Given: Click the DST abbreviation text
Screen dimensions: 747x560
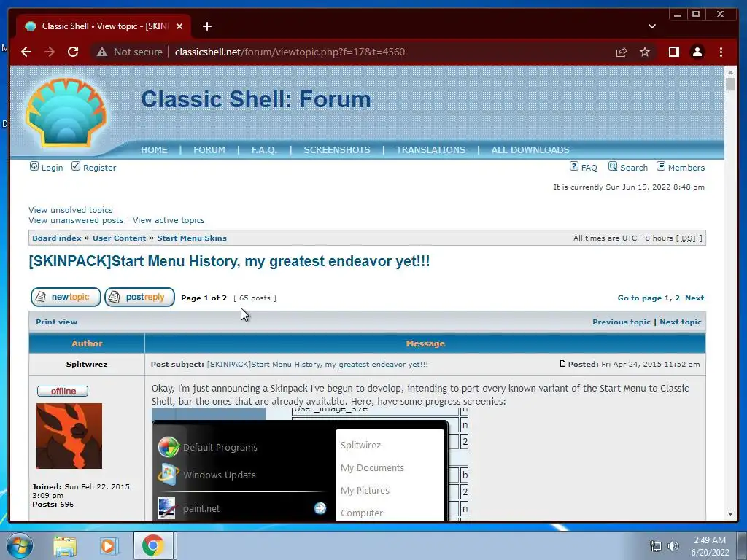Looking at the screenshot, I should coord(689,238).
